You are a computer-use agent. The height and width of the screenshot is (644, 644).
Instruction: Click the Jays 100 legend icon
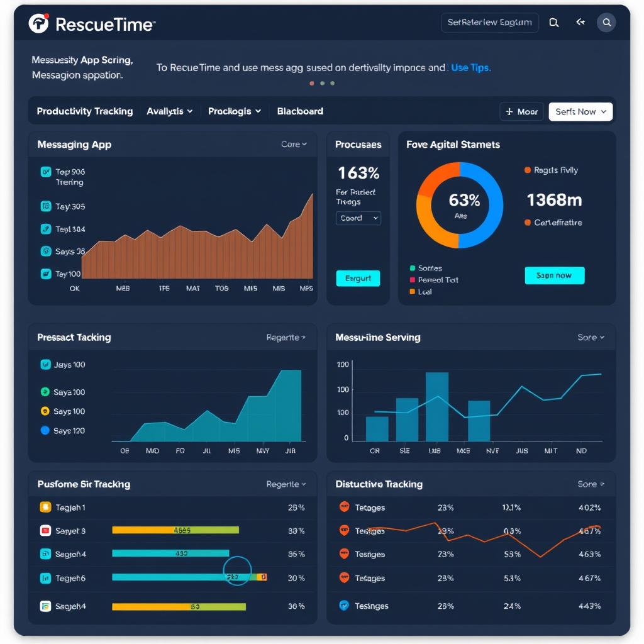coord(45,364)
